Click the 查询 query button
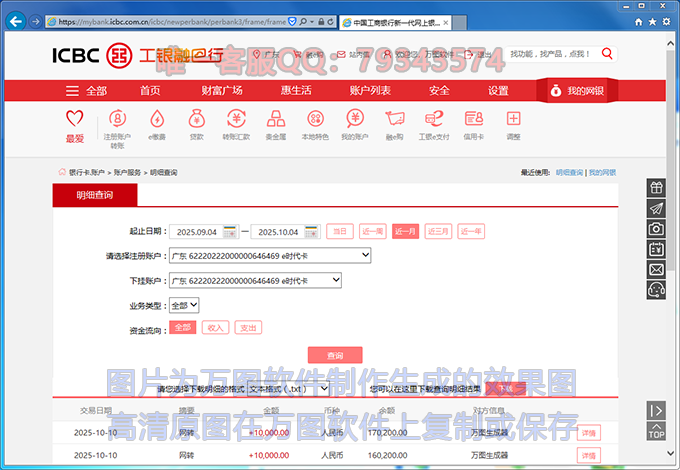Viewport: 680px width, 470px height. pos(335,355)
